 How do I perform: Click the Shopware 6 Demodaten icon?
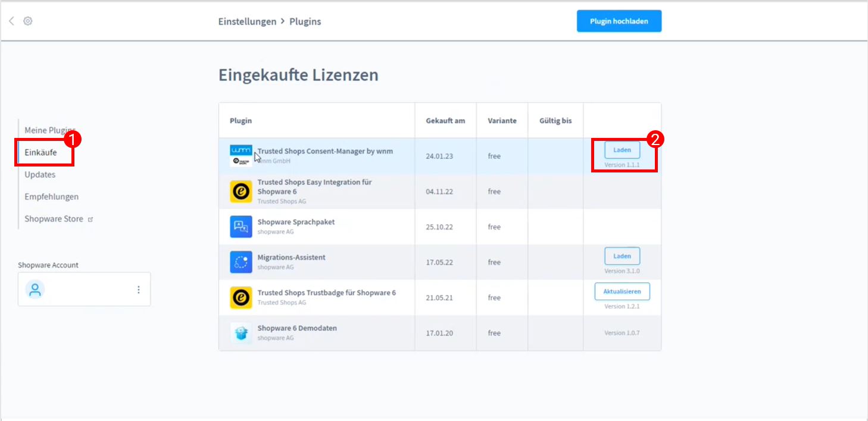[241, 333]
